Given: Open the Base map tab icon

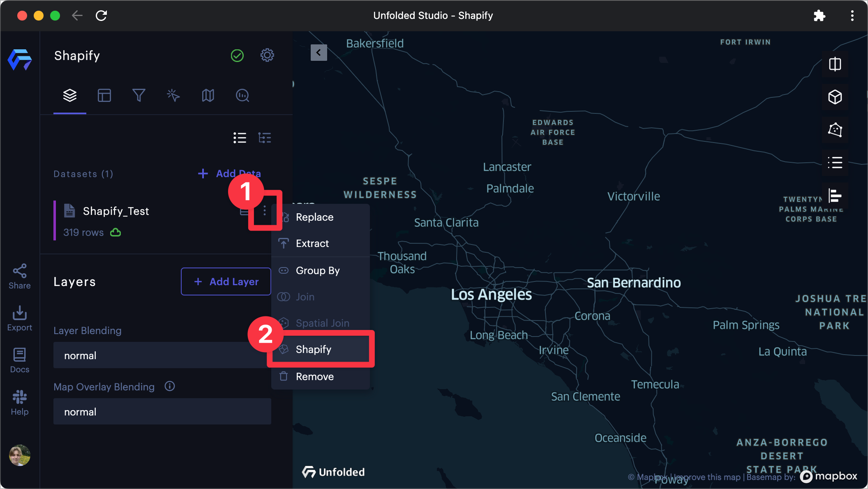Looking at the screenshot, I should 208,95.
